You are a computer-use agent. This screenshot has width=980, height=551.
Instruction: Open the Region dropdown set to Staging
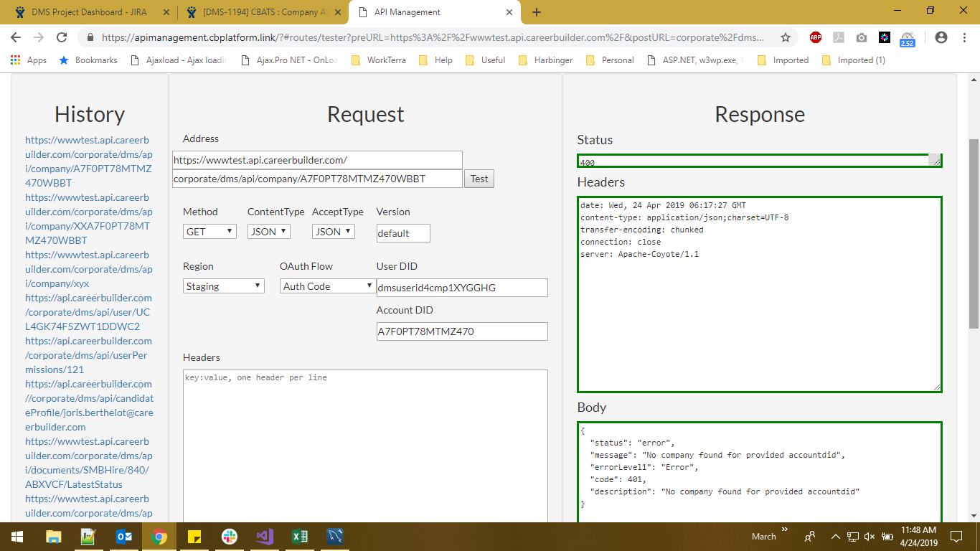coord(224,286)
